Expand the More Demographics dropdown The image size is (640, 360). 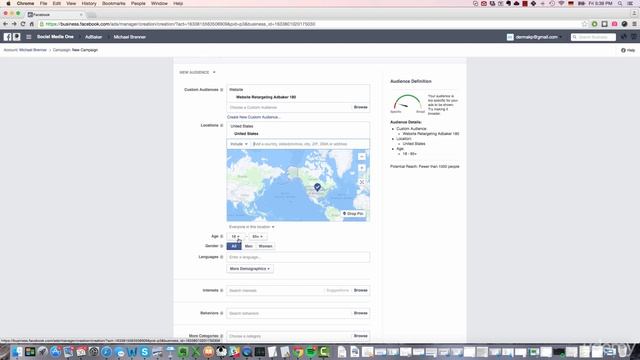coord(249,269)
